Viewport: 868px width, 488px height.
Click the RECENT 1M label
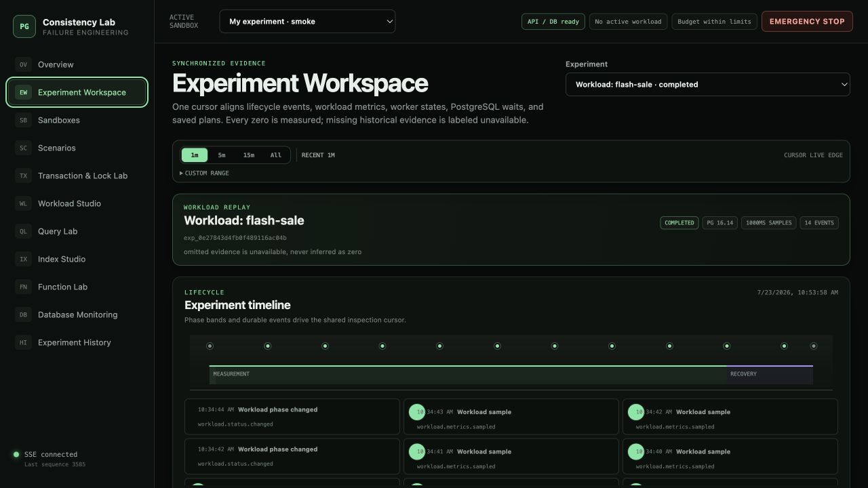[318, 155]
